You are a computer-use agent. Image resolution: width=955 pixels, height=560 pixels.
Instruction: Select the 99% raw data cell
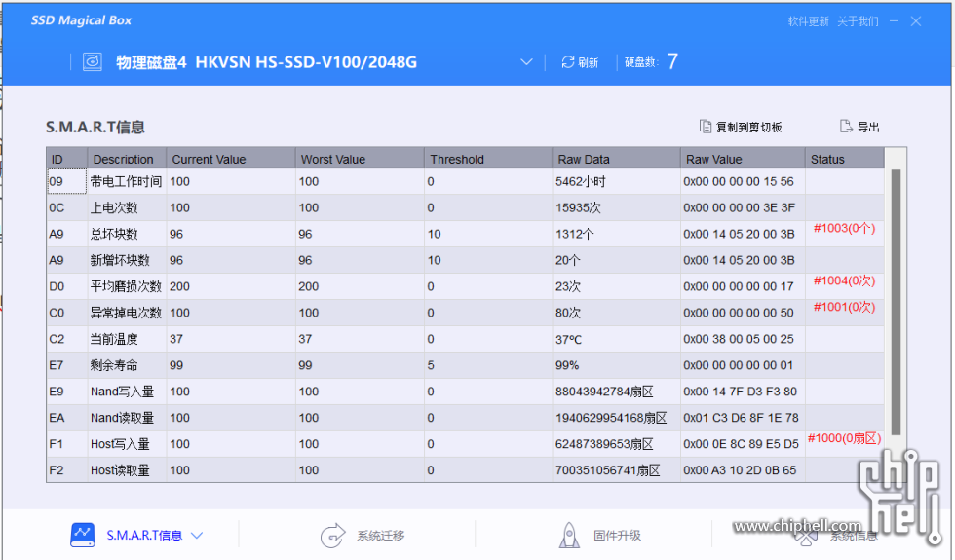(x=616, y=364)
